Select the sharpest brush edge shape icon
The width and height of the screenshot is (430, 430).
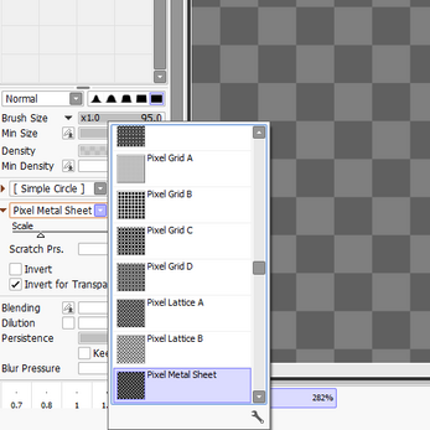tap(96, 99)
